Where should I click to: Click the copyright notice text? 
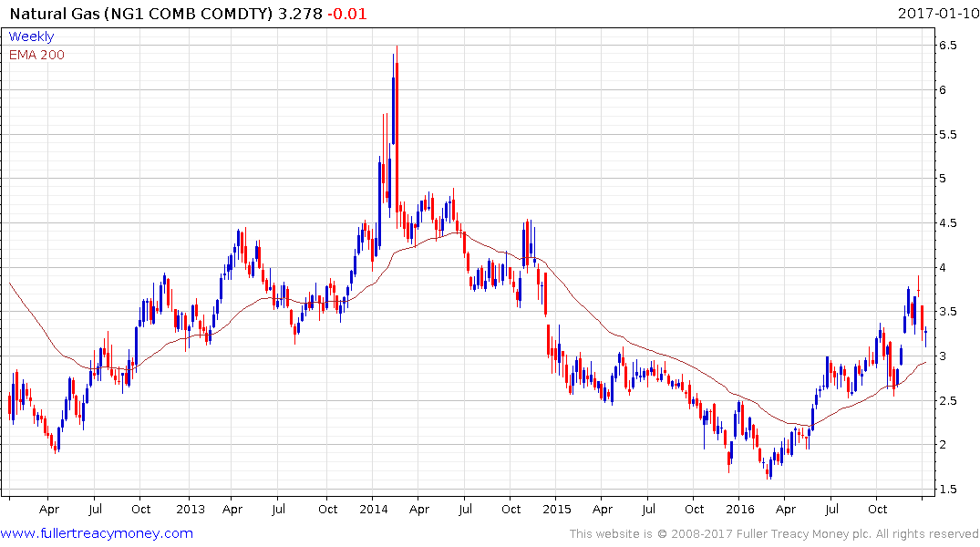point(774,534)
